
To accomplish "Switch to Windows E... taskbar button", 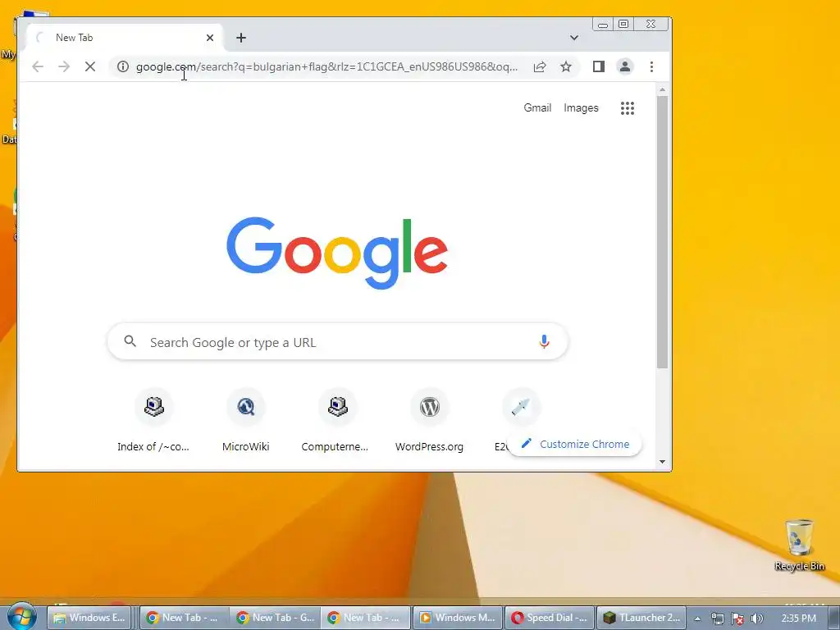I will (x=89, y=618).
